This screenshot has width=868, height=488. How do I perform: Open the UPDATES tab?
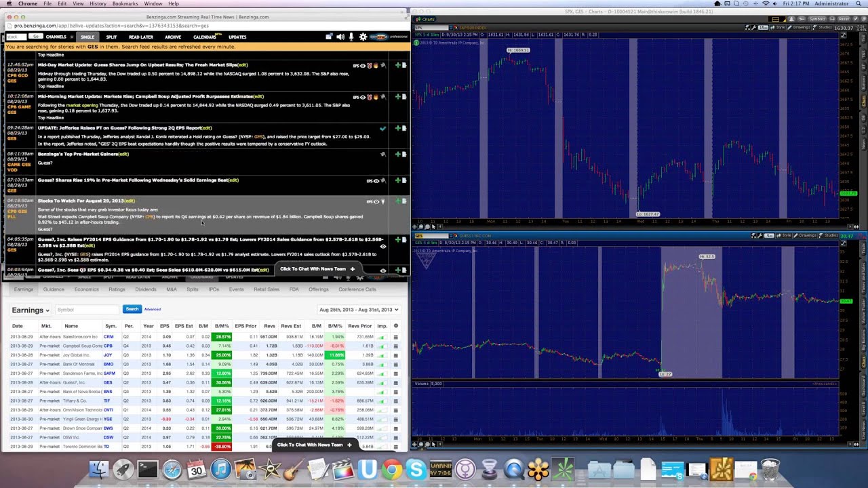237,37
